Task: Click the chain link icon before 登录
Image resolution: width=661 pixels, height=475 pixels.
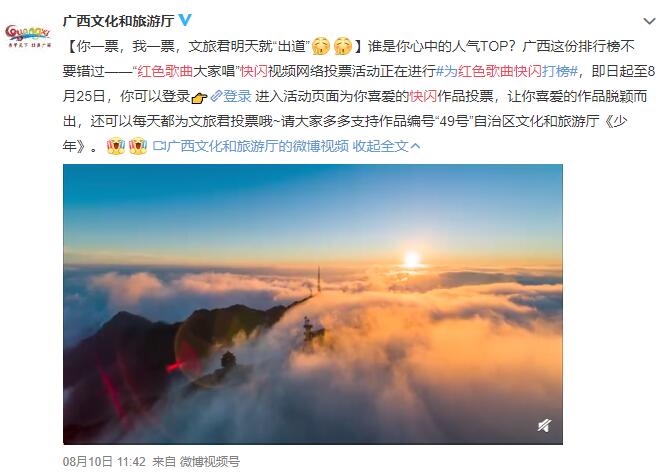Action: click(216, 97)
